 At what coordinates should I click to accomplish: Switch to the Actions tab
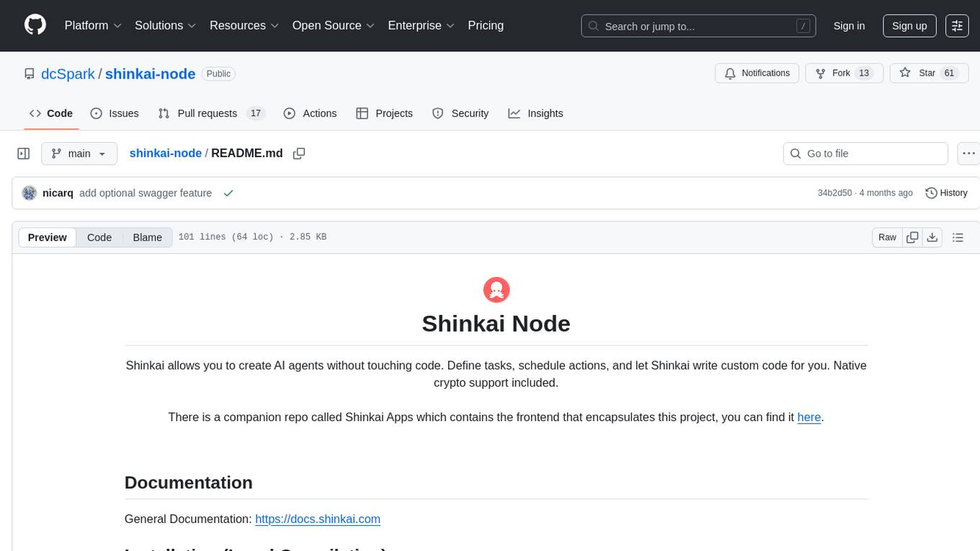tap(311, 113)
